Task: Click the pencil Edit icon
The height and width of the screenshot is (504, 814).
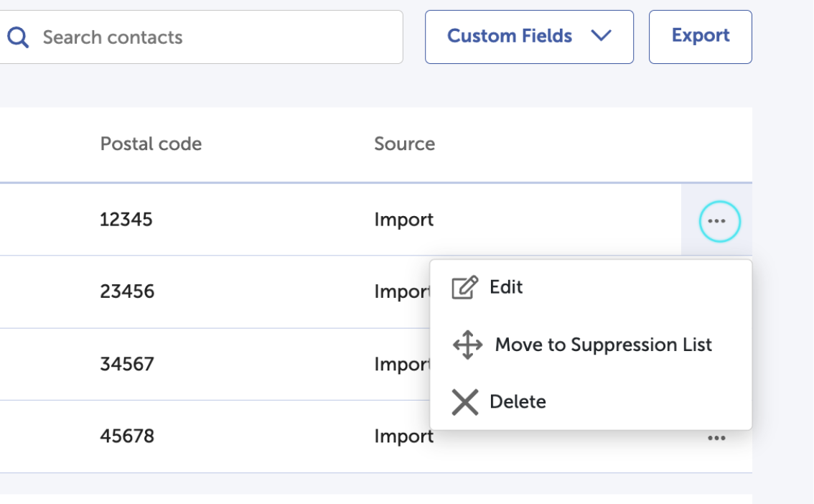Action: click(x=464, y=289)
